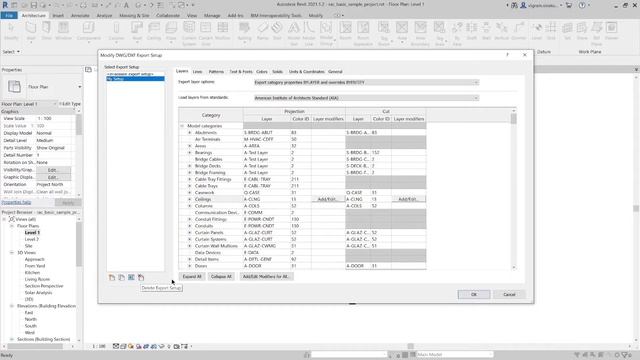Select the Curtain System tool
The width and height of the screenshot is (640, 360).
click(x=189, y=33)
